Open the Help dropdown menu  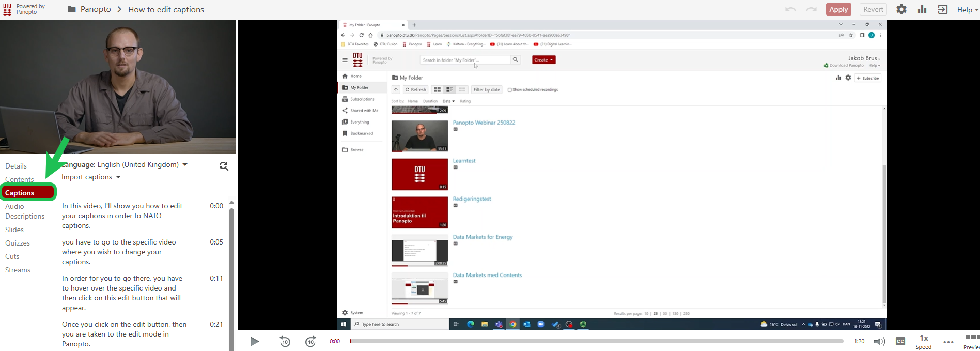968,10
